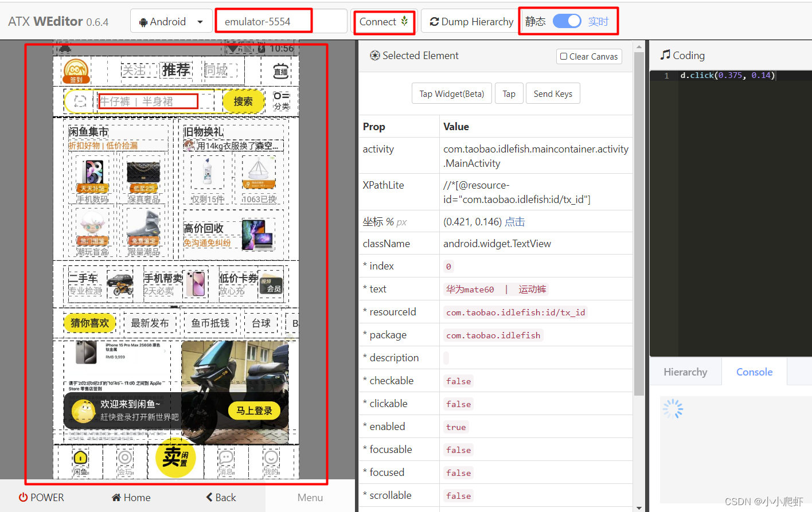Tap the 关注 tab on phone screen
812x512 pixels.
pyautogui.click(x=134, y=71)
